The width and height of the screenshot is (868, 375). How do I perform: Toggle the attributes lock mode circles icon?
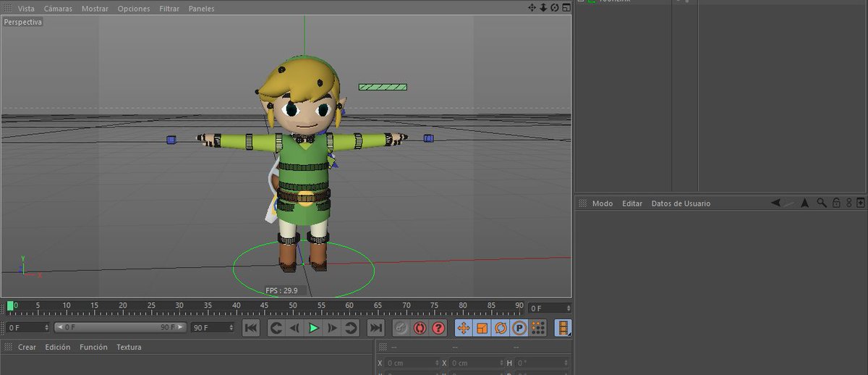848,203
